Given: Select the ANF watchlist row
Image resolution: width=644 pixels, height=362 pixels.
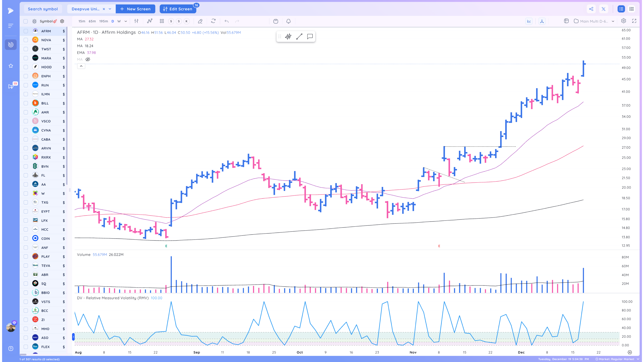Looking at the screenshot, I should (x=44, y=248).
